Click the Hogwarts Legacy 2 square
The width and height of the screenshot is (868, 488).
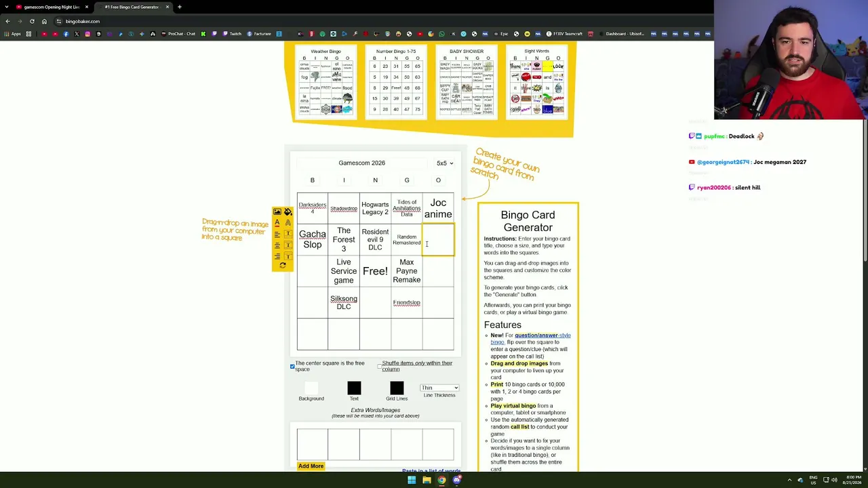click(x=375, y=208)
